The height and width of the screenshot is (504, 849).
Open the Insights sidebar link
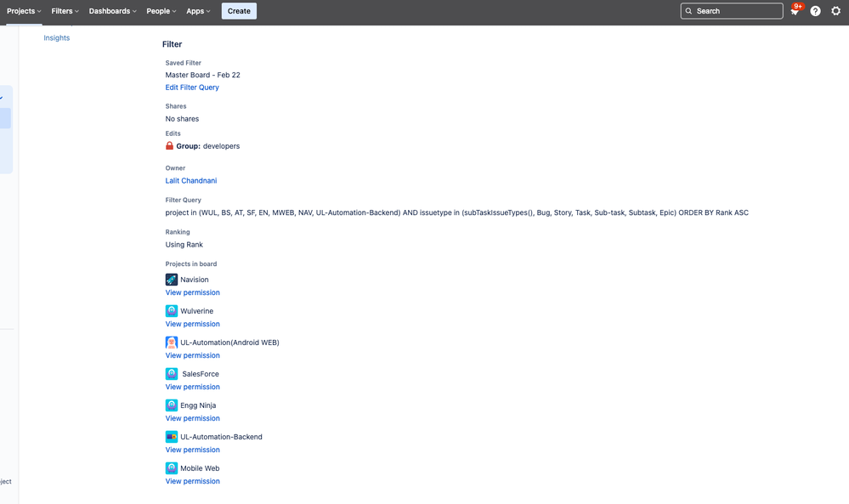coord(56,38)
